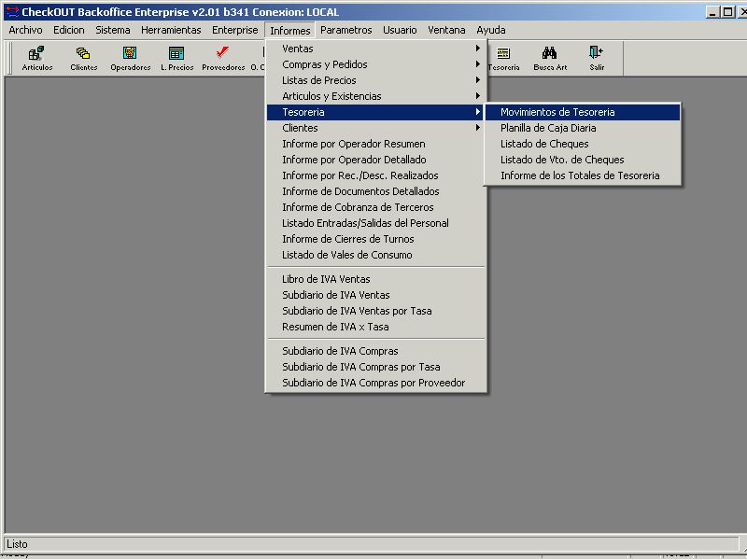Open the Articulos toolbar icon

pyautogui.click(x=37, y=58)
